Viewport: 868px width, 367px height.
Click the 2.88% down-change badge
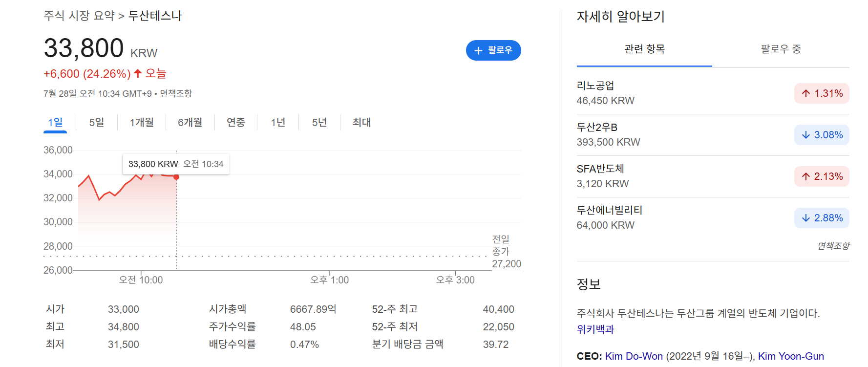(x=822, y=218)
